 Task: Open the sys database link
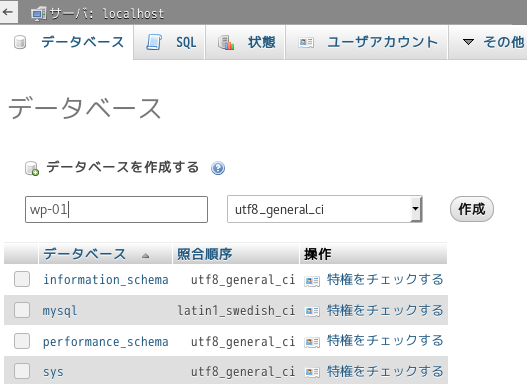[53, 372]
